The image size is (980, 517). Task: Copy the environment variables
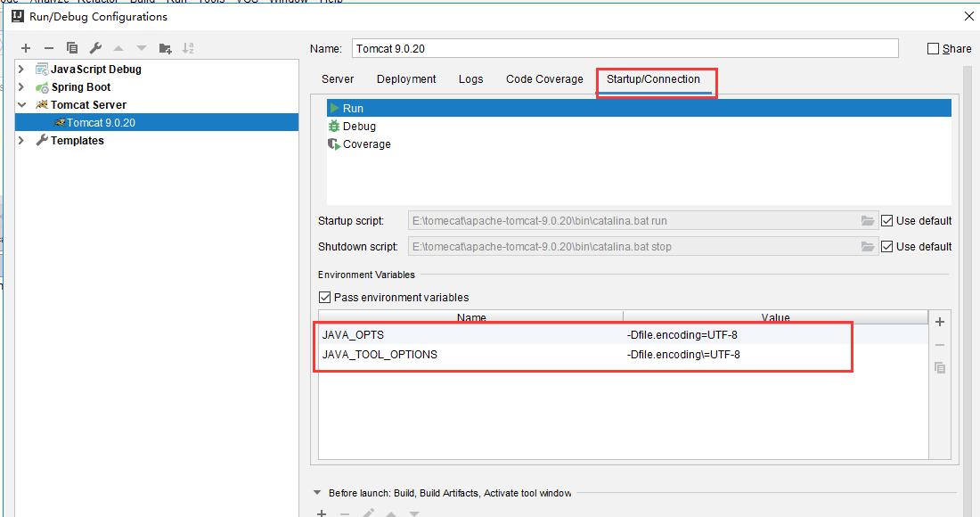939,367
